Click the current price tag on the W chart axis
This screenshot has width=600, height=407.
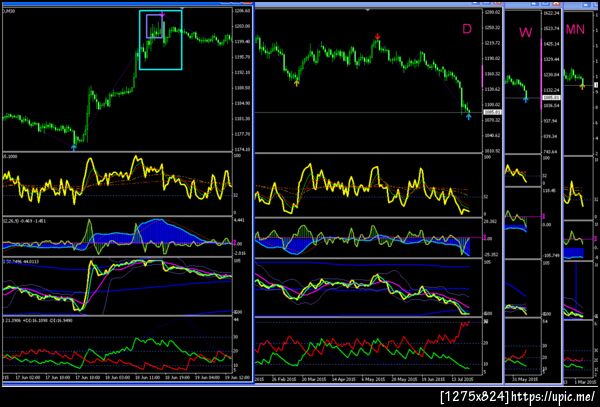pos(549,98)
